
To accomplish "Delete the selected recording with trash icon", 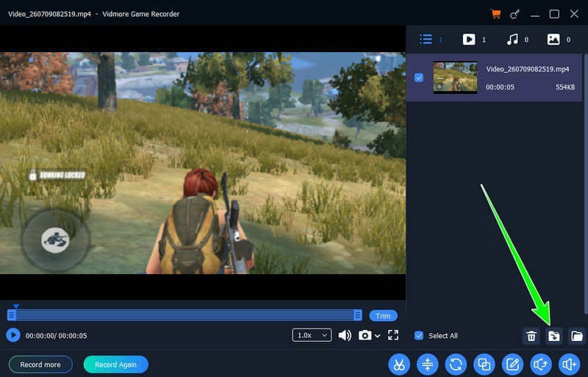I will coord(531,336).
